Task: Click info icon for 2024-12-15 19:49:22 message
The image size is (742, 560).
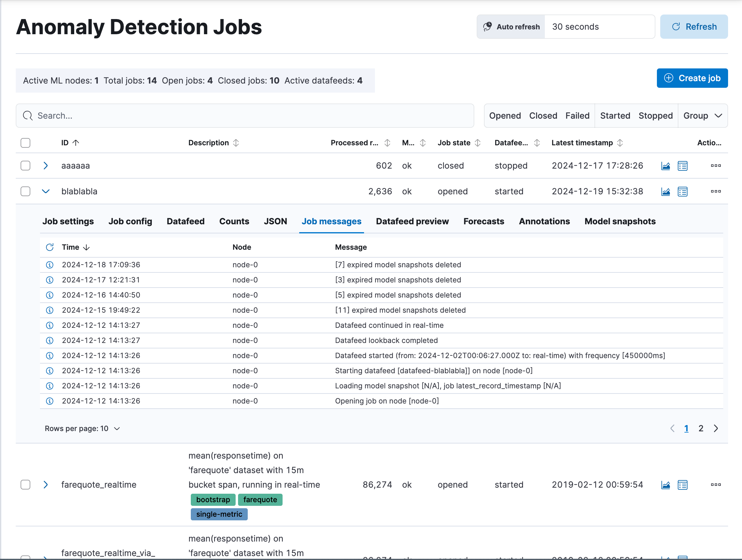Action: (x=50, y=310)
